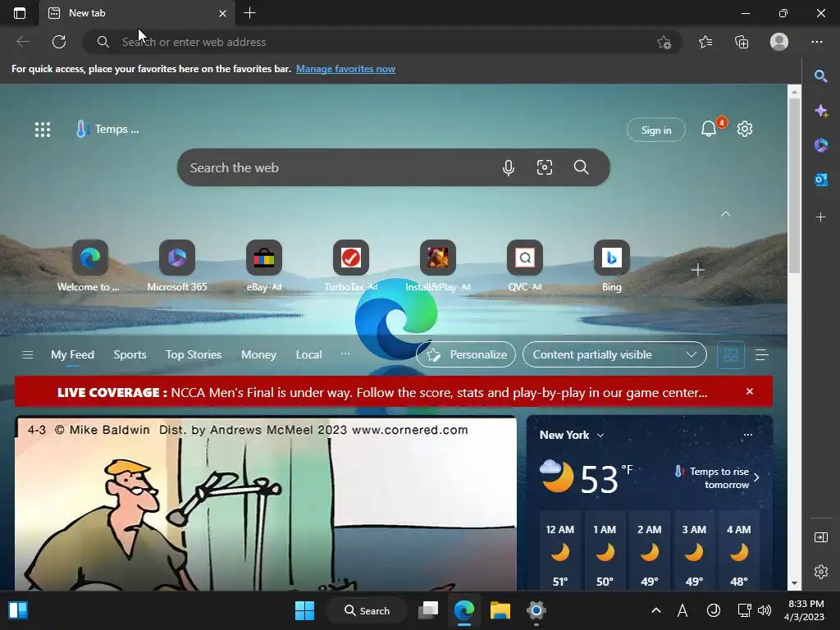This screenshot has height=630, width=840.
Task: Add this page to favorites star icon
Action: point(664,42)
